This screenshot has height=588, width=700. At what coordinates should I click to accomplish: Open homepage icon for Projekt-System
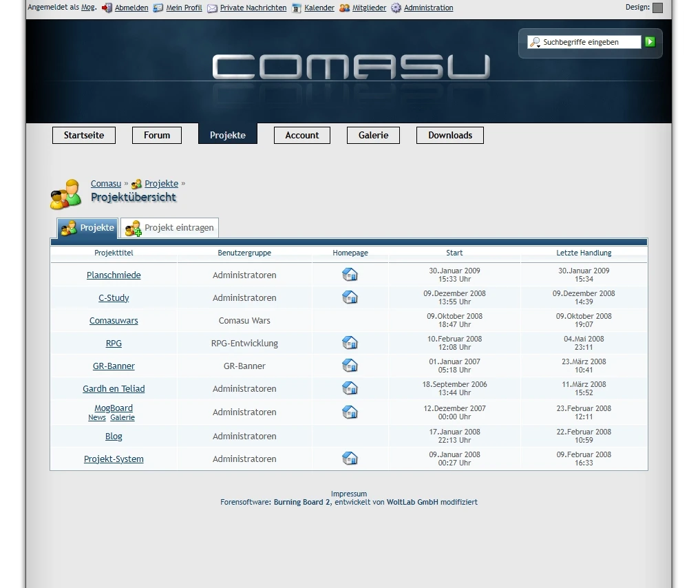tap(350, 459)
